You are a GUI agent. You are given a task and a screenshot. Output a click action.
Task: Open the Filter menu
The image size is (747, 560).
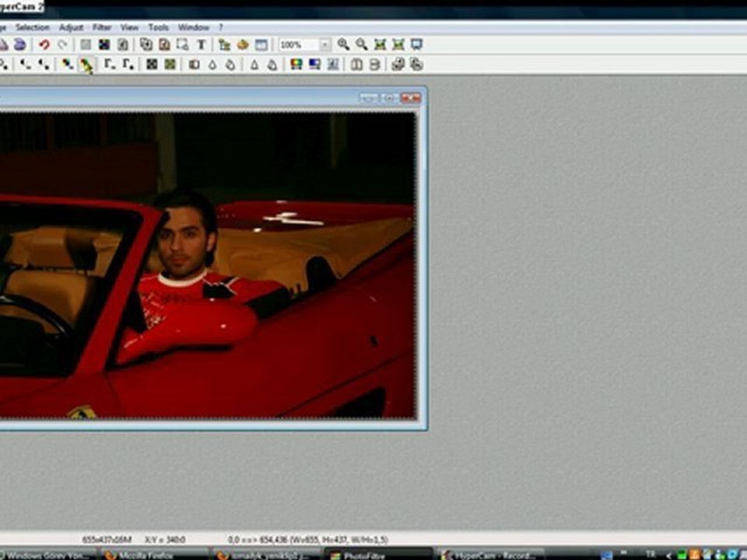pyautogui.click(x=102, y=27)
